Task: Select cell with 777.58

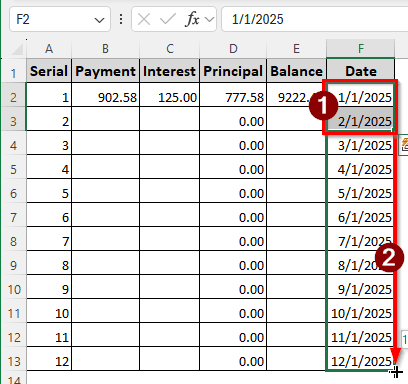Action: (233, 95)
